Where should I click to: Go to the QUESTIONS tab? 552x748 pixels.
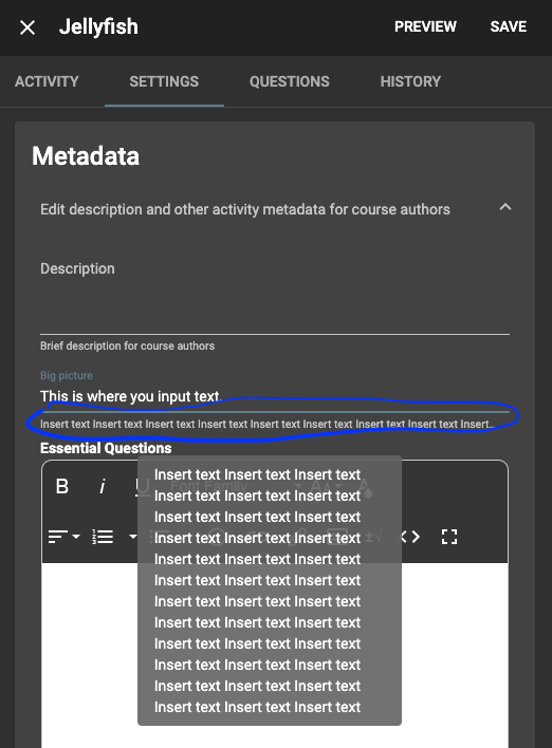[290, 82]
